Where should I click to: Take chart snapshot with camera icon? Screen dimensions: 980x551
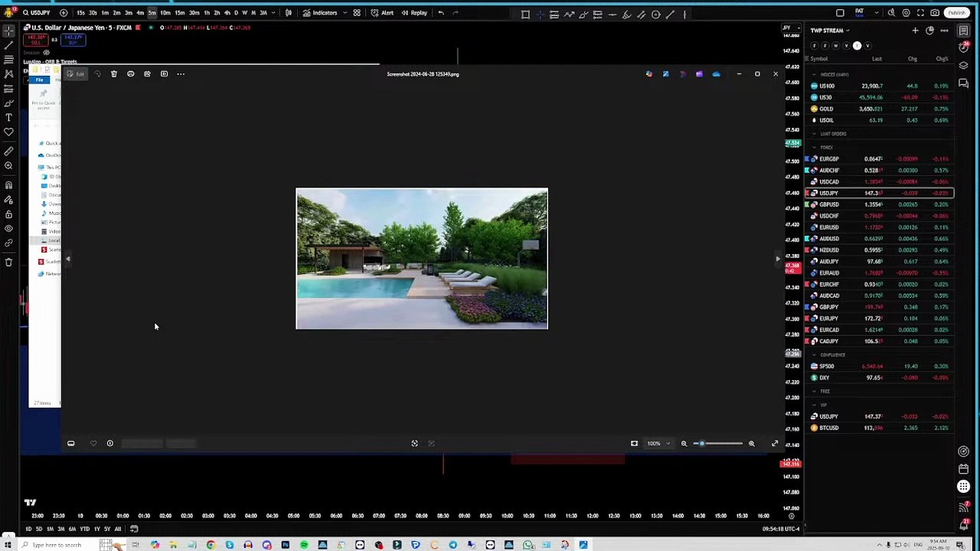pyautogui.click(x=935, y=13)
